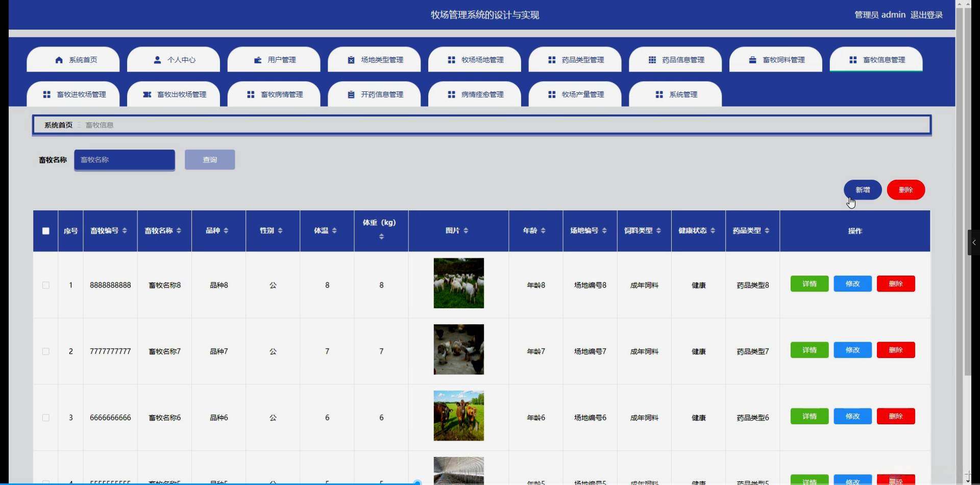Open the cattle image in row 畜牧名称6

(x=459, y=416)
